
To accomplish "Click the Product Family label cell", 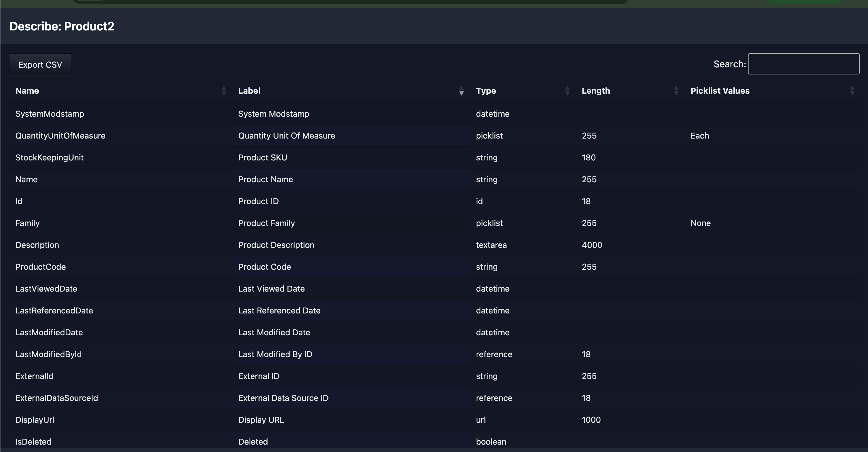I will [x=266, y=223].
